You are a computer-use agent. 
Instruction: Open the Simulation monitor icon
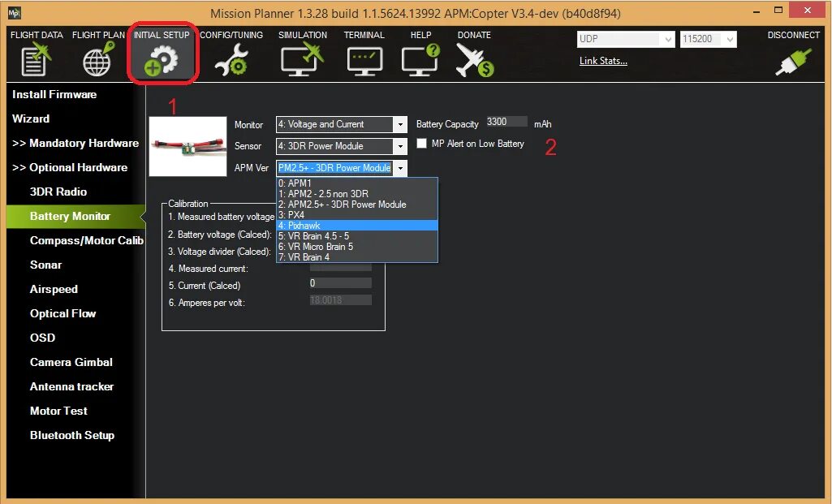(302, 59)
